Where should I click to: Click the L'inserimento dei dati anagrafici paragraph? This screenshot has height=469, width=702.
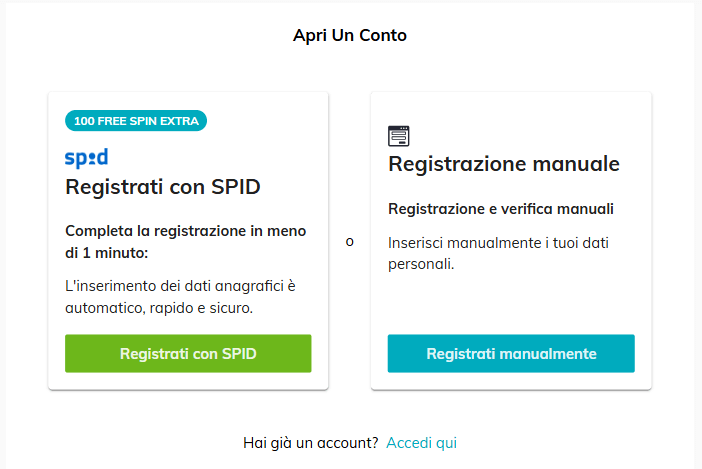pyautogui.click(x=180, y=297)
